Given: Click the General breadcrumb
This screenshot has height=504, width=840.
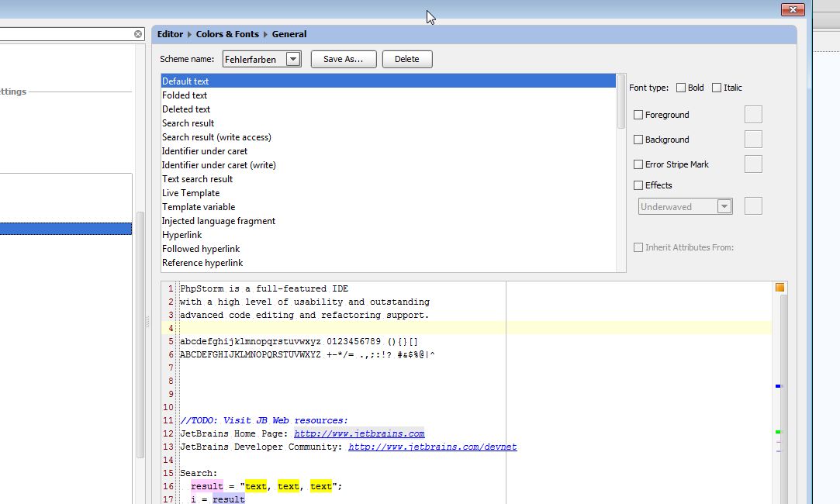Looking at the screenshot, I should click(289, 34).
